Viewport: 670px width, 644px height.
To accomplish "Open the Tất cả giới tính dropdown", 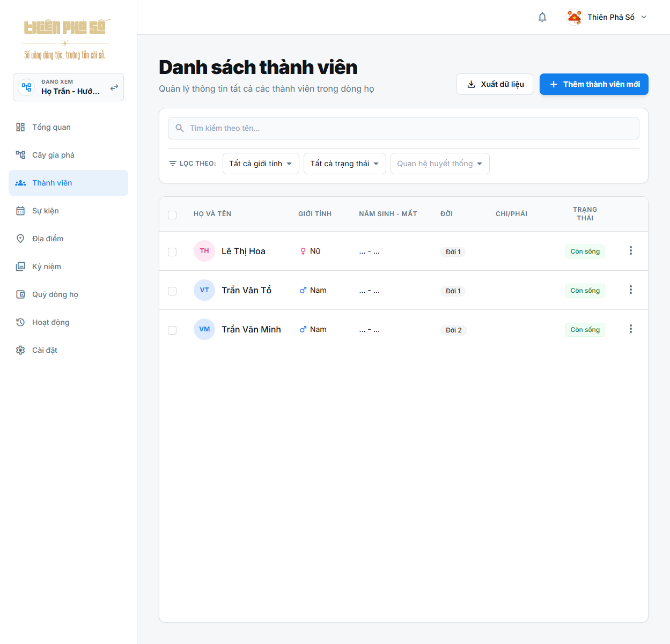I will 261,164.
